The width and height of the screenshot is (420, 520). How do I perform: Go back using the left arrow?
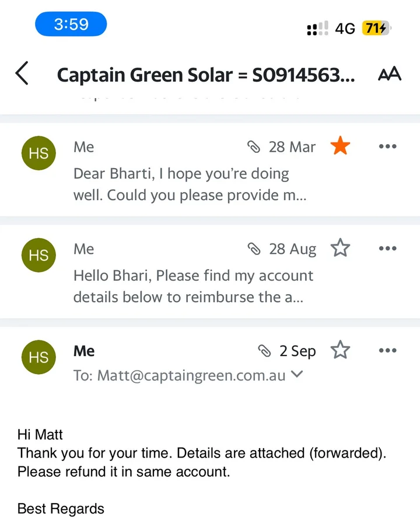[x=22, y=74]
